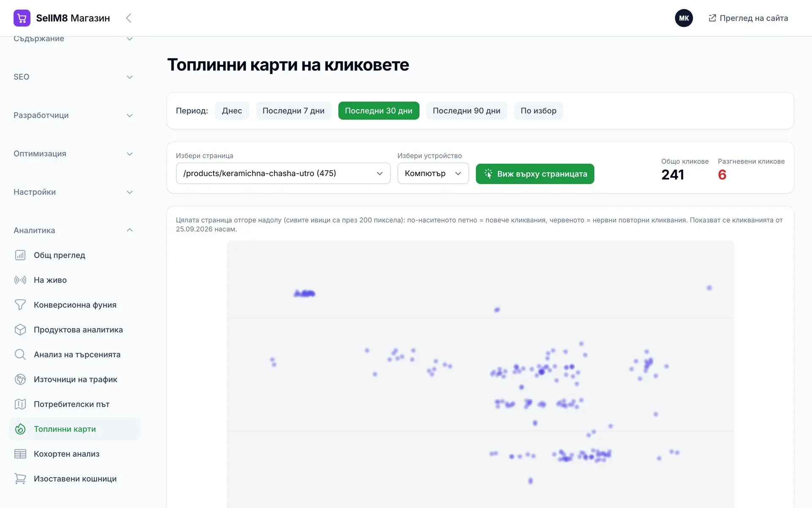Click the dense click cluster at heatmap top-left

pos(304,293)
